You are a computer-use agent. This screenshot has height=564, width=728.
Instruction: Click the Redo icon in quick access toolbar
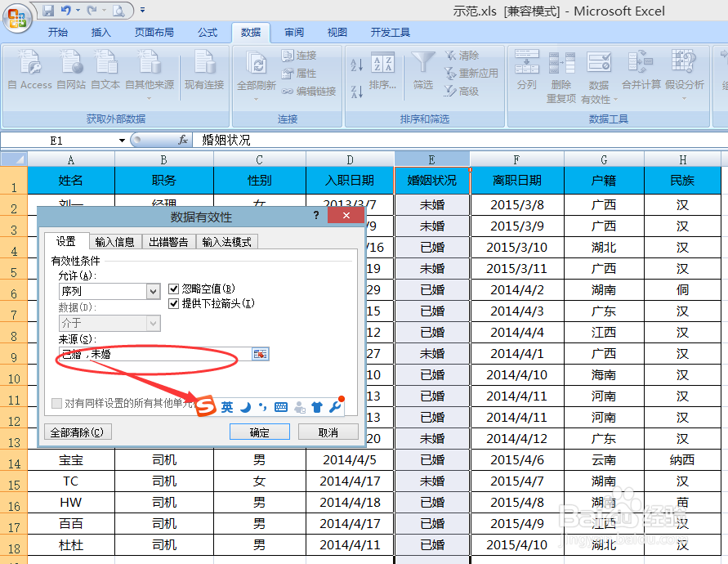[92, 10]
